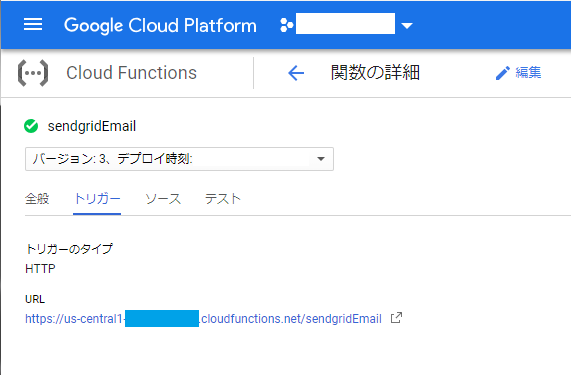Image resolution: width=571 pixels, height=375 pixels.
Task: Click the HTTP trigger type value
Action: point(40,269)
